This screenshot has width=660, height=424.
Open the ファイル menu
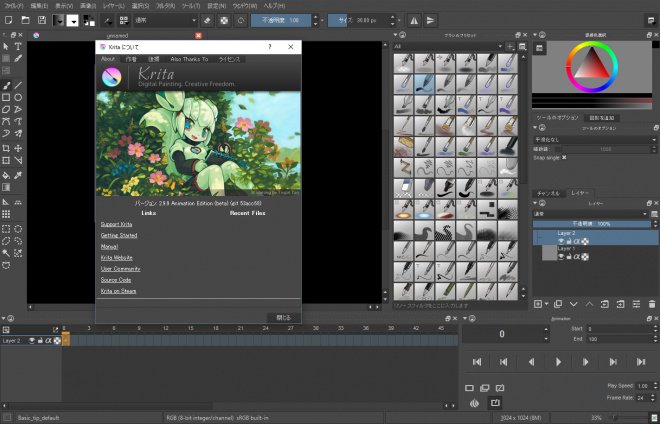click(x=13, y=6)
